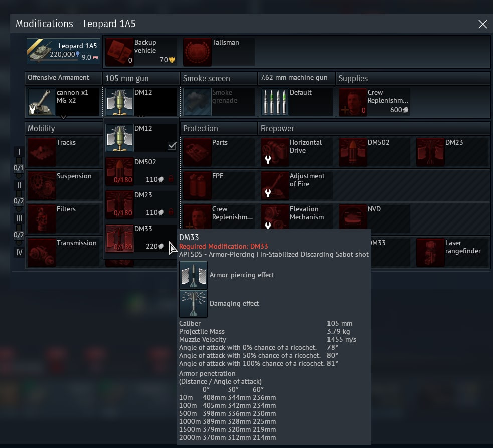Click tier IV marker in the rank column

19,252
